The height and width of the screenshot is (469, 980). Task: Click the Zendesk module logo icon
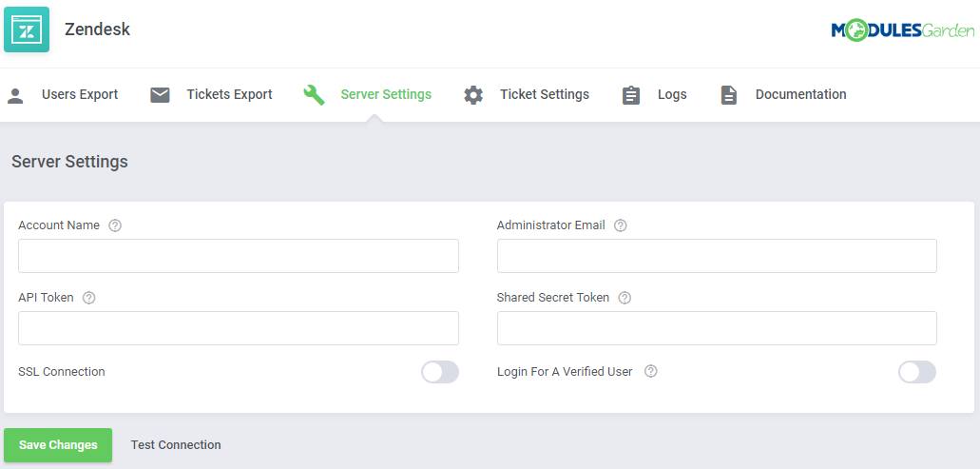[x=27, y=29]
